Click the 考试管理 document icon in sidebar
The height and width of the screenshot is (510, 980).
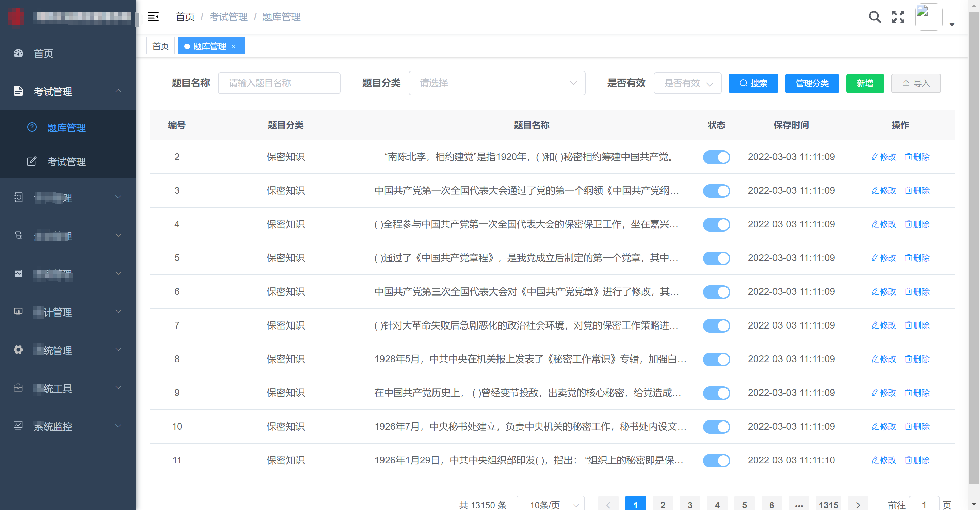click(x=18, y=91)
